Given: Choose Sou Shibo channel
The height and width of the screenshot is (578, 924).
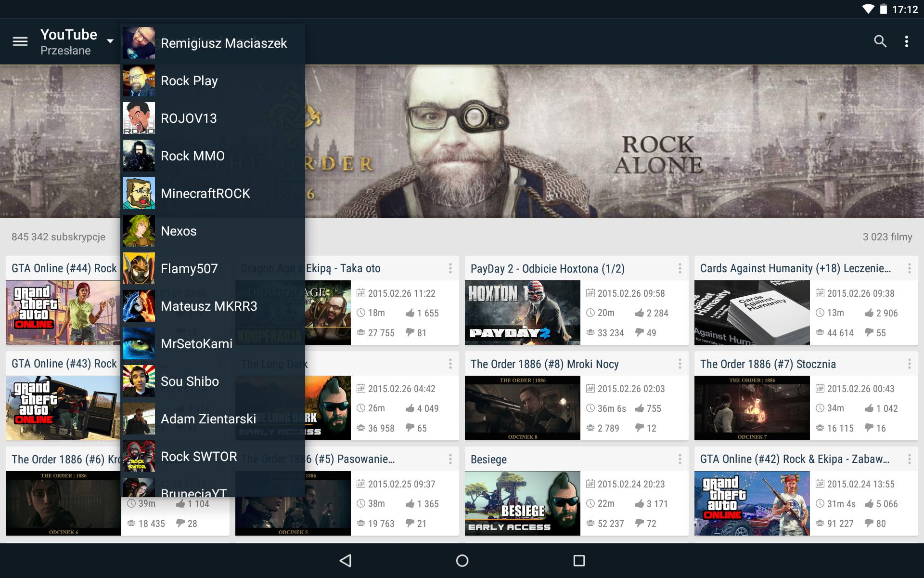Looking at the screenshot, I should click(213, 381).
